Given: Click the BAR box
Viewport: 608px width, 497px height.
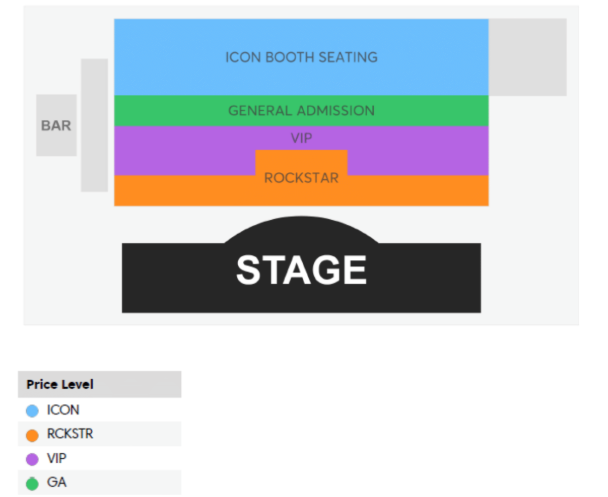Looking at the screenshot, I should (x=56, y=126).
